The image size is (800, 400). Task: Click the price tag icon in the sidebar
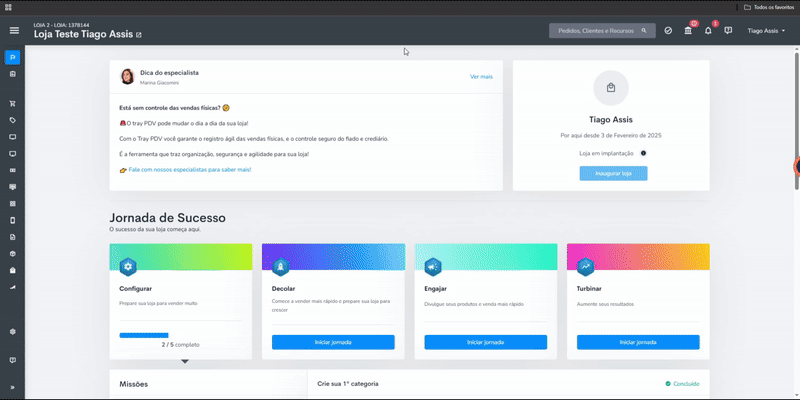click(13, 120)
